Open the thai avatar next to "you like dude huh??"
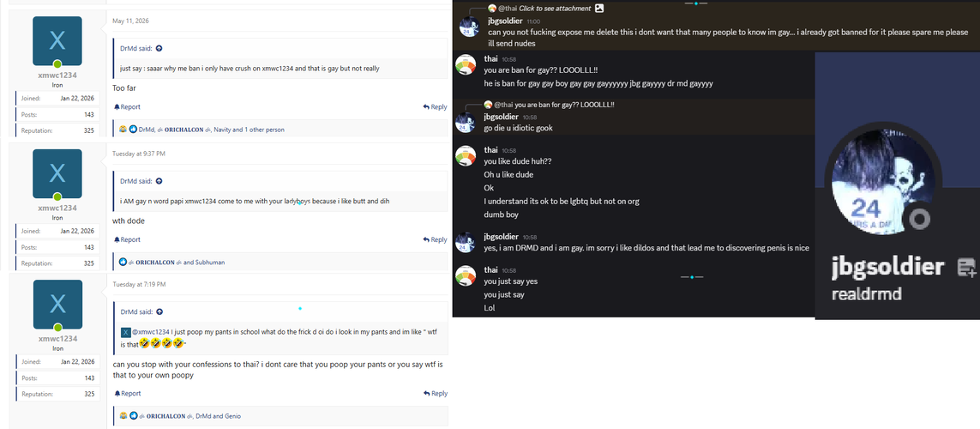The width and height of the screenshot is (980, 429). coord(466,155)
